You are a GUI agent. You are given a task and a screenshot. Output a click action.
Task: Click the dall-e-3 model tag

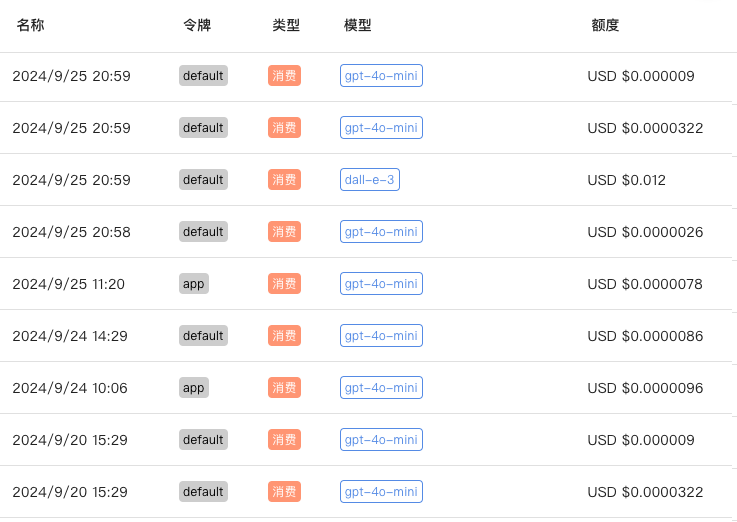(x=369, y=179)
